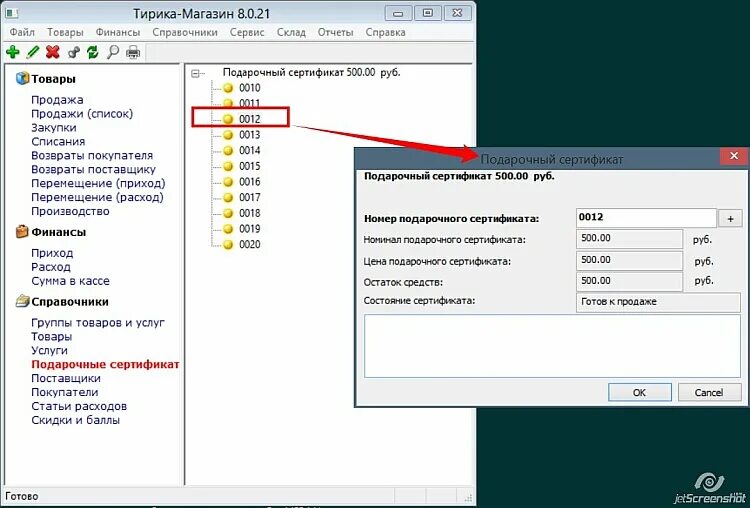Open Перемещение (приход) in sidebar
The height and width of the screenshot is (508, 750).
98,183
